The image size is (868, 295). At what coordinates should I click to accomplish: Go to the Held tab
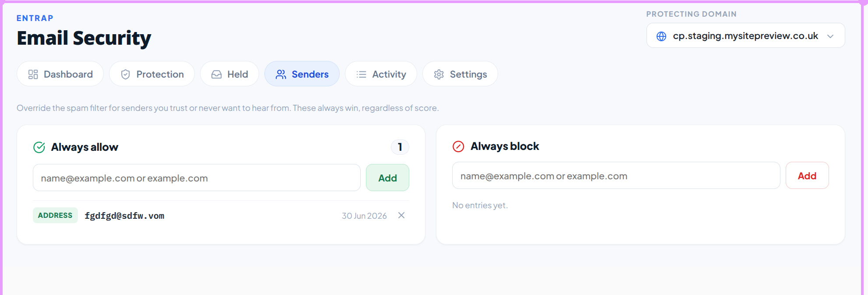tap(229, 74)
